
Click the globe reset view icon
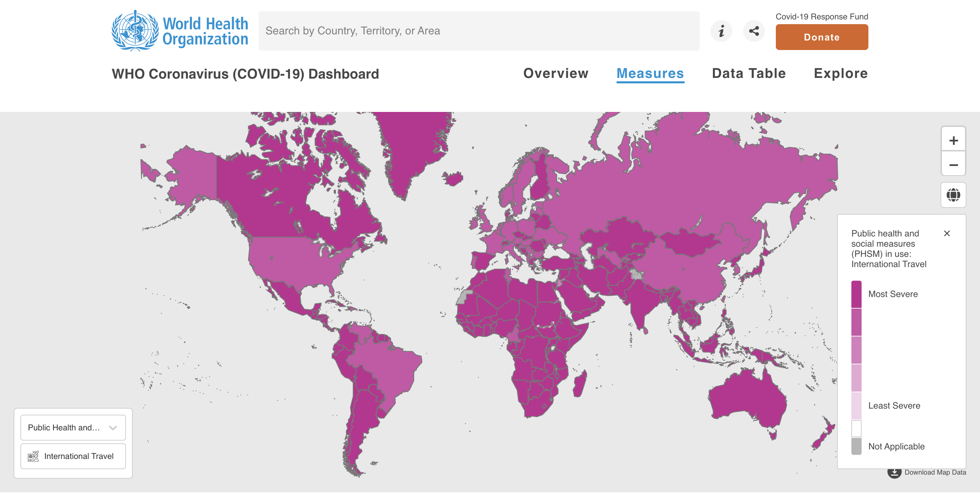tap(953, 195)
